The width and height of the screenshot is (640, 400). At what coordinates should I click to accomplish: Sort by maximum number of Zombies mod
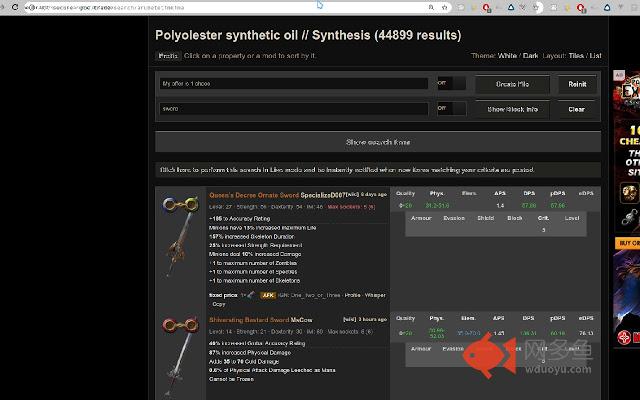[253, 263]
